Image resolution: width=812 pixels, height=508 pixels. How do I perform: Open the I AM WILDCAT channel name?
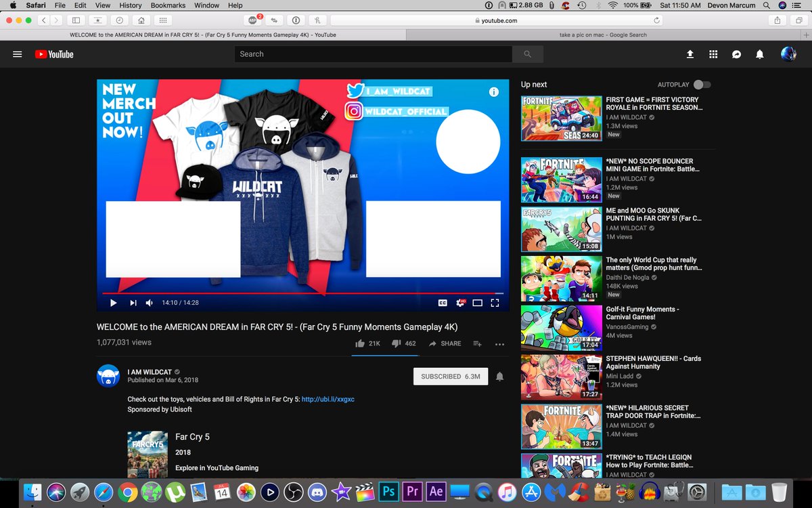point(150,372)
